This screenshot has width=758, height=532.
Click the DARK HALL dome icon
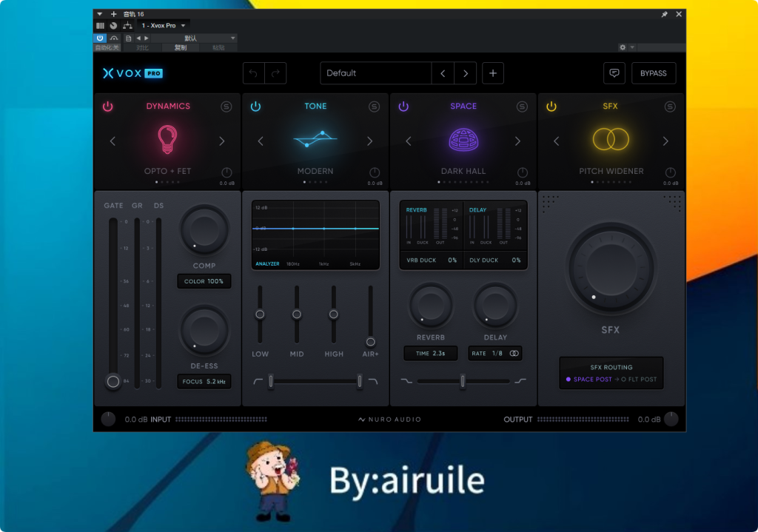463,140
